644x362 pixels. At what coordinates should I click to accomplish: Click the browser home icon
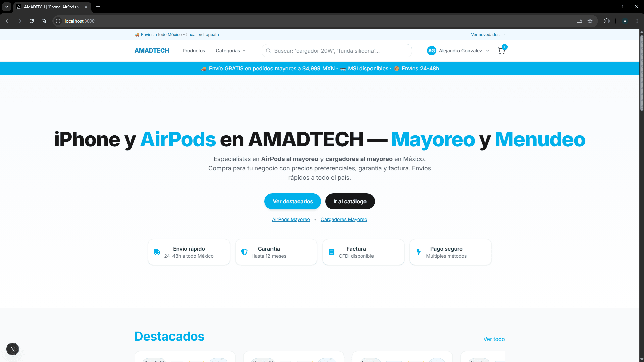tap(44, 21)
